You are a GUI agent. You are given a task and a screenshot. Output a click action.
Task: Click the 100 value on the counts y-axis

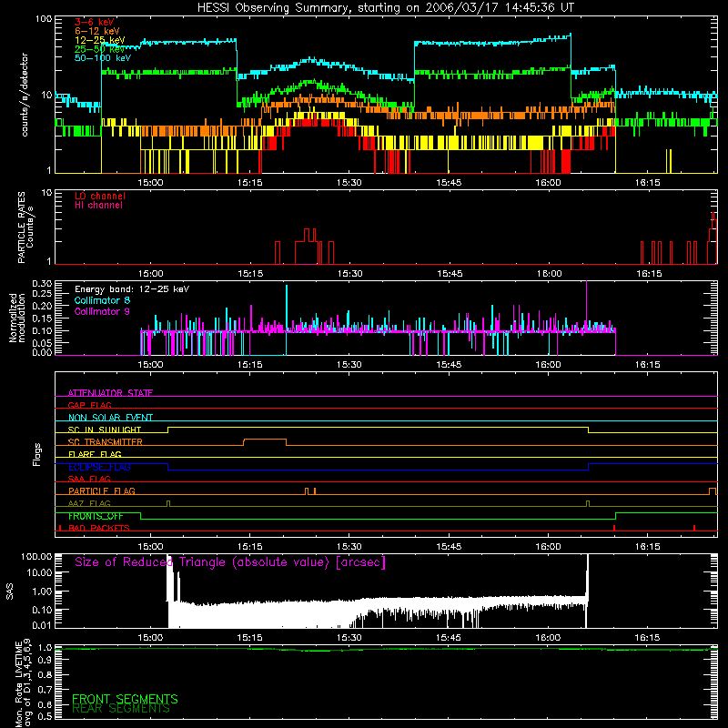43,19
